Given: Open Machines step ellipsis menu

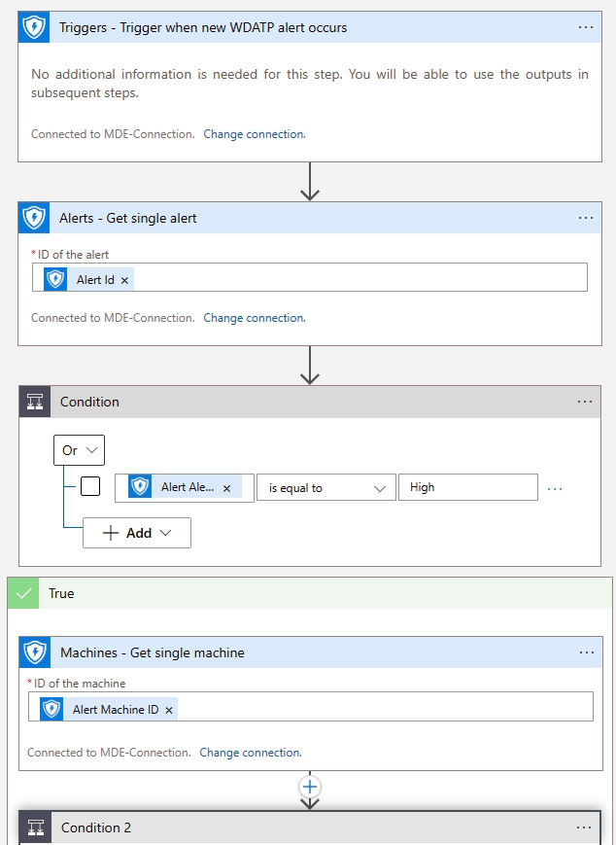Looking at the screenshot, I should (x=585, y=652).
